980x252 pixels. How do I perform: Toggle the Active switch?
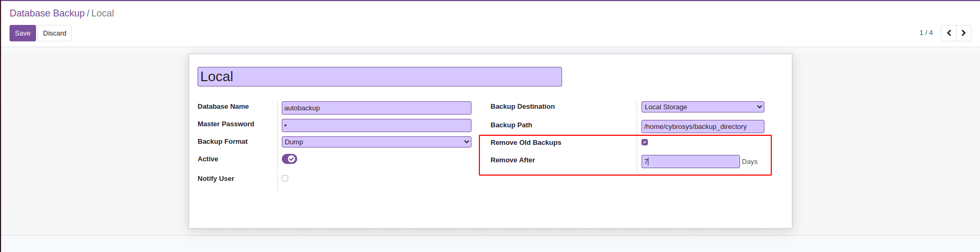(x=289, y=159)
